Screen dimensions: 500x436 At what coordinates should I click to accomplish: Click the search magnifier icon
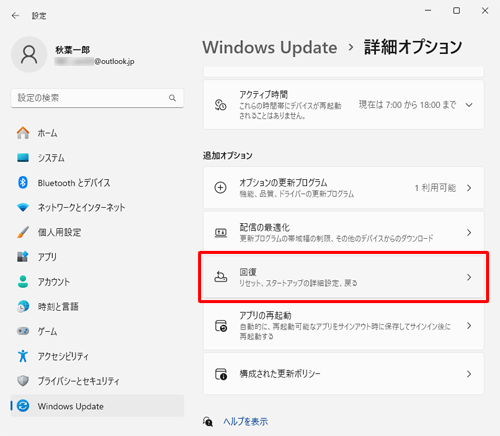pos(172,98)
